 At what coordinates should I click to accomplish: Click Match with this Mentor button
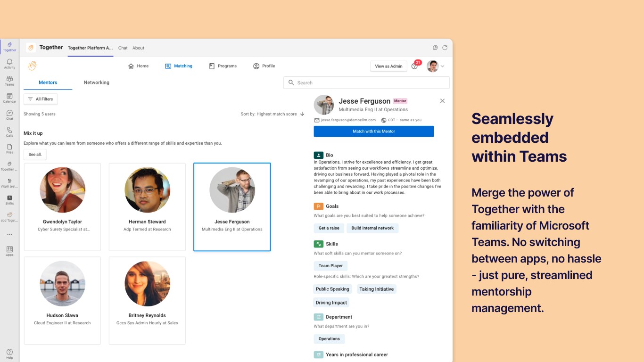[x=374, y=132]
